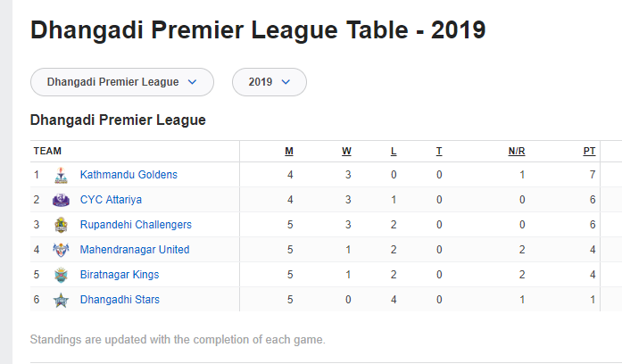Click the Mahendranagar United team logo
622x364 pixels.
pyautogui.click(x=61, y=250)
